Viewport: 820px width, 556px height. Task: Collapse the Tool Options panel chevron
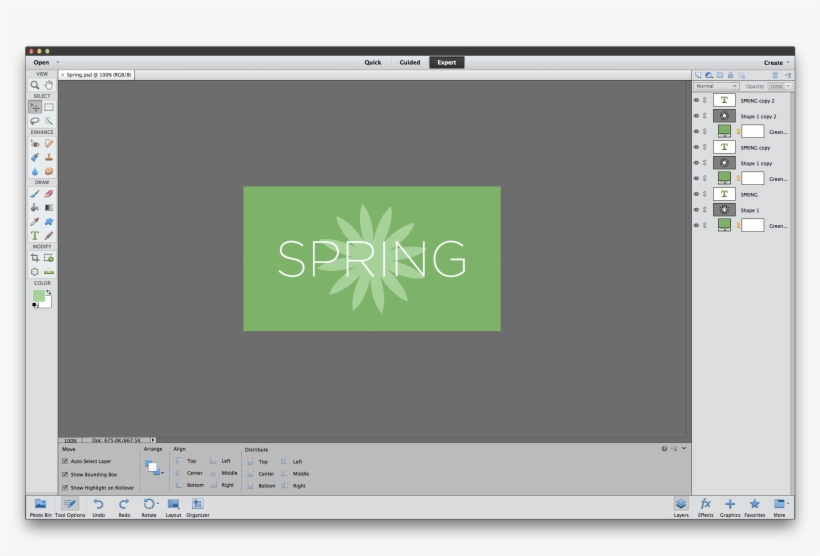tap(684, 448)
